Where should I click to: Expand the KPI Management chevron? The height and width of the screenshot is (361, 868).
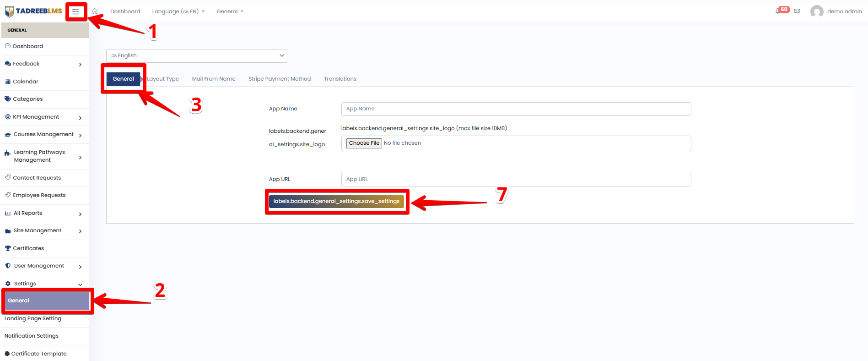80,118
